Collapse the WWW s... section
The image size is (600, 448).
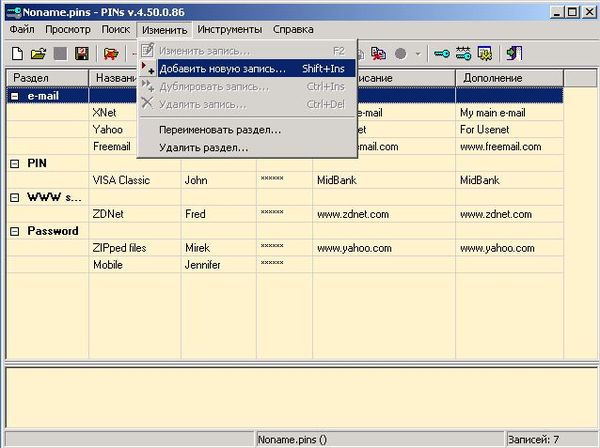[15, 197]
